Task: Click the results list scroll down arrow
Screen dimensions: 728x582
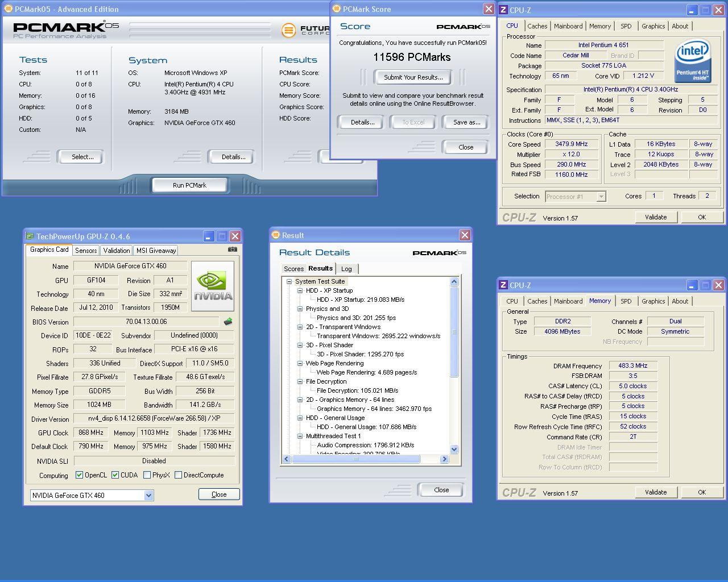Action: (x=454, y=450)
